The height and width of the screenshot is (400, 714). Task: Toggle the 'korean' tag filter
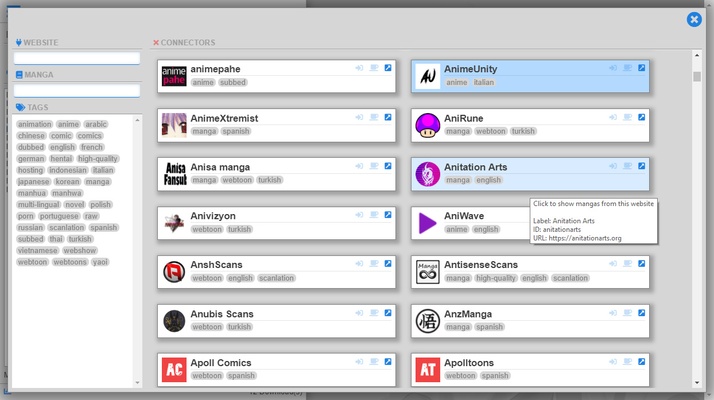click(67, 181)
